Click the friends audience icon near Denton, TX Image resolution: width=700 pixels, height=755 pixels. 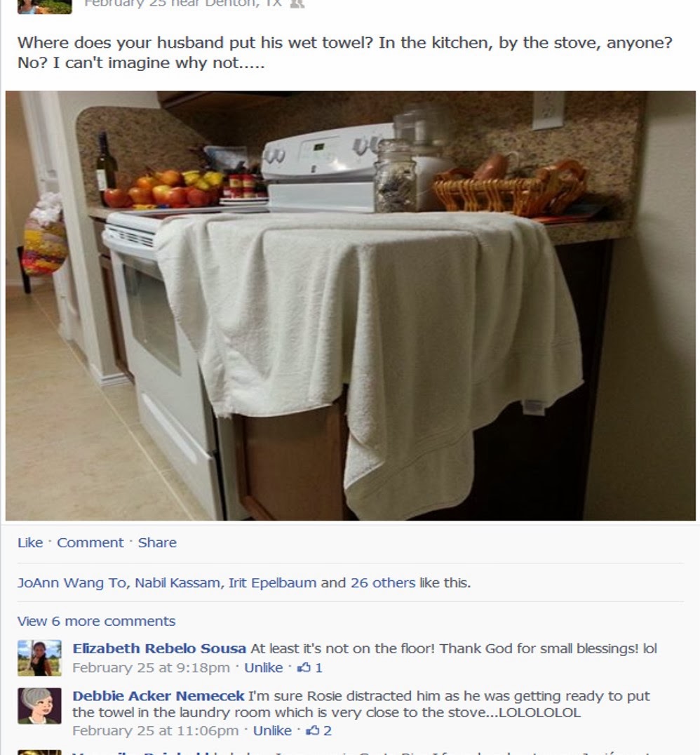point(297,4)
